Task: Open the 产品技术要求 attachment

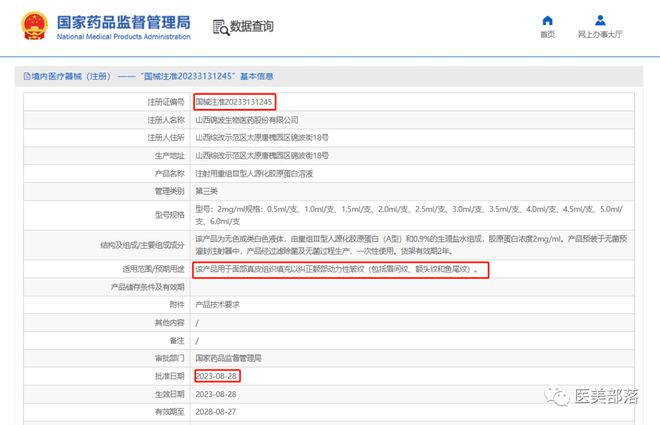Action: click(x=217, y=305)
